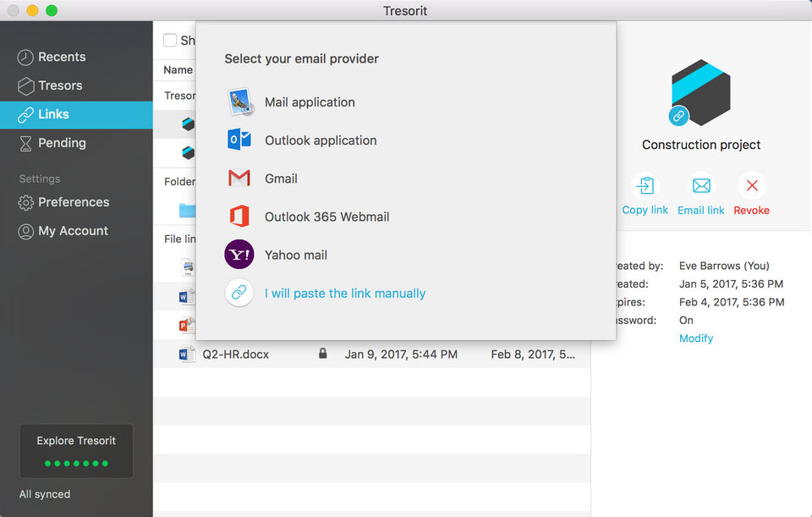812x517 pixels.
Task: Click the Name column header
Action: point(178,70)
